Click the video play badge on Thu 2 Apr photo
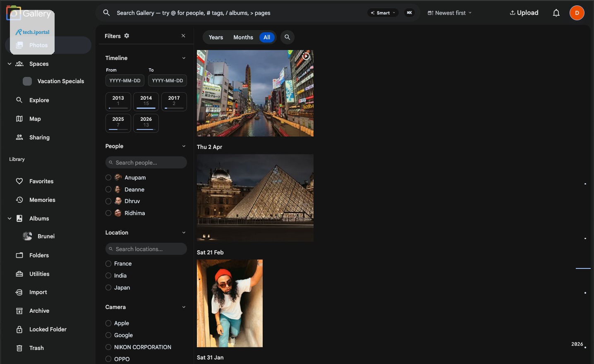The height and width of the screenshot is (364, 594). pyautogui.click(x=306, y=57)
